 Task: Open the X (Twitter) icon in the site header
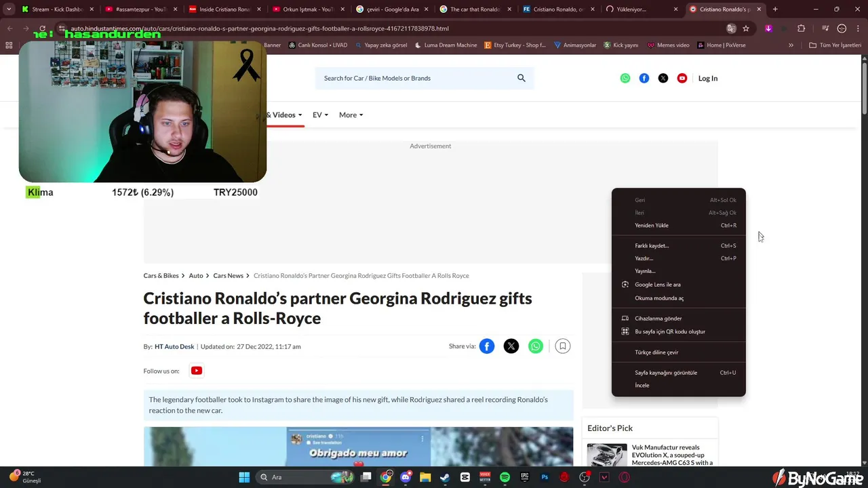[663, 78]
